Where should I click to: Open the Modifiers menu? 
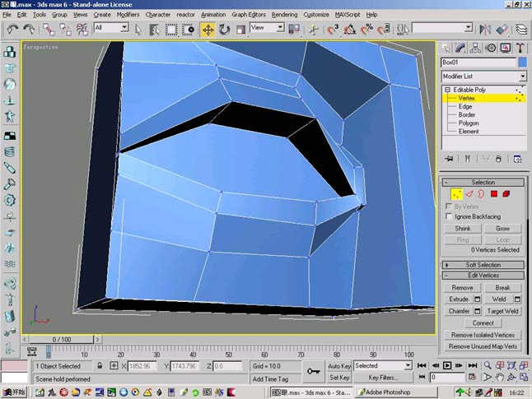[x=128, y=15]
